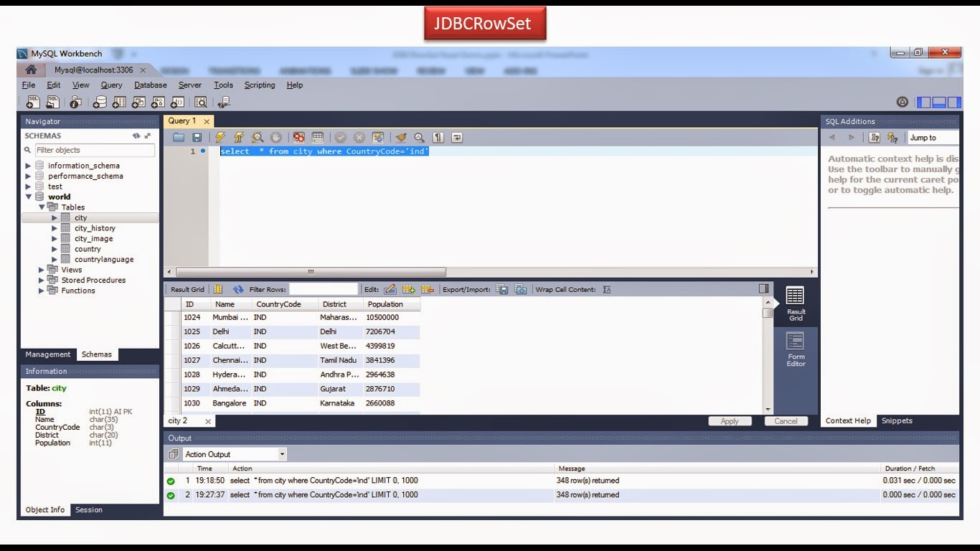Select Form Editor view
This screenshot has height=551, width=980.
tap(796, 350)
